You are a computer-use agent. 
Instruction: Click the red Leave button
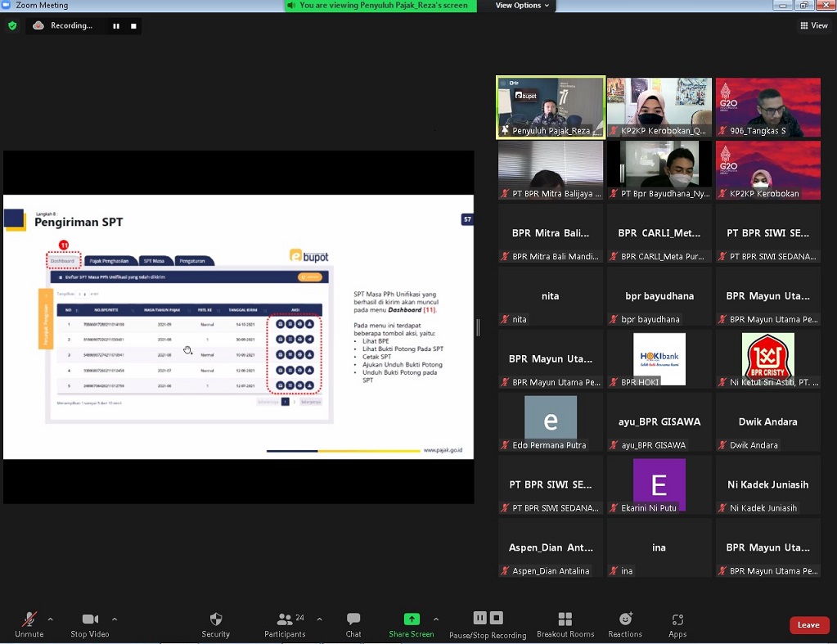tap(808, 625)
